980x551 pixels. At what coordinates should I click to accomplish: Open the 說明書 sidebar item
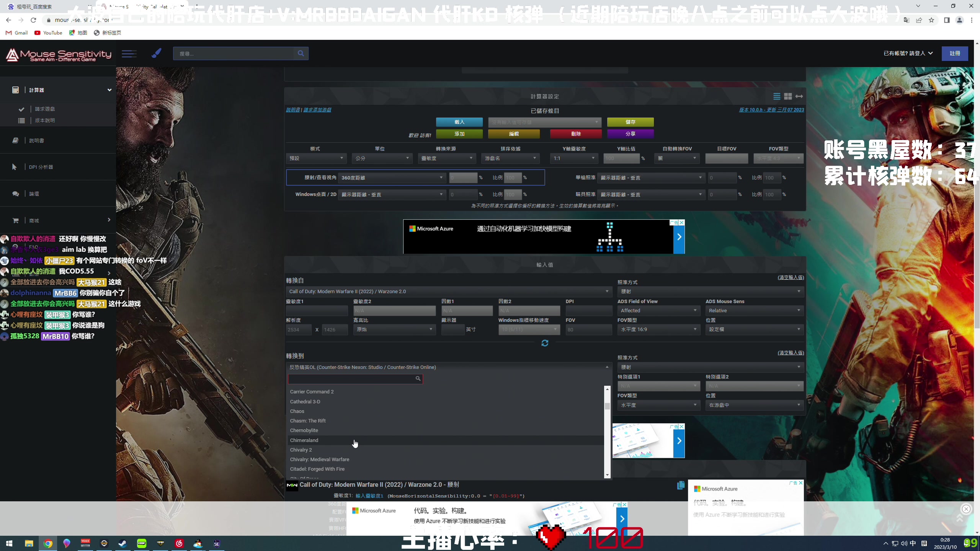pyautogui.click(x=36, y=141)
